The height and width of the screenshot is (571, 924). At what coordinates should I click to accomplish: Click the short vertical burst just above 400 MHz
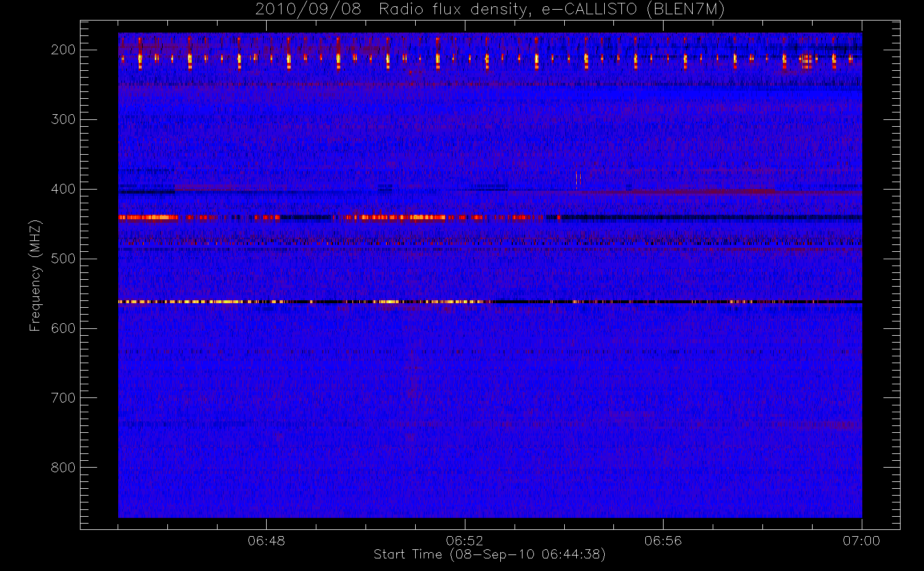[580, 179]
